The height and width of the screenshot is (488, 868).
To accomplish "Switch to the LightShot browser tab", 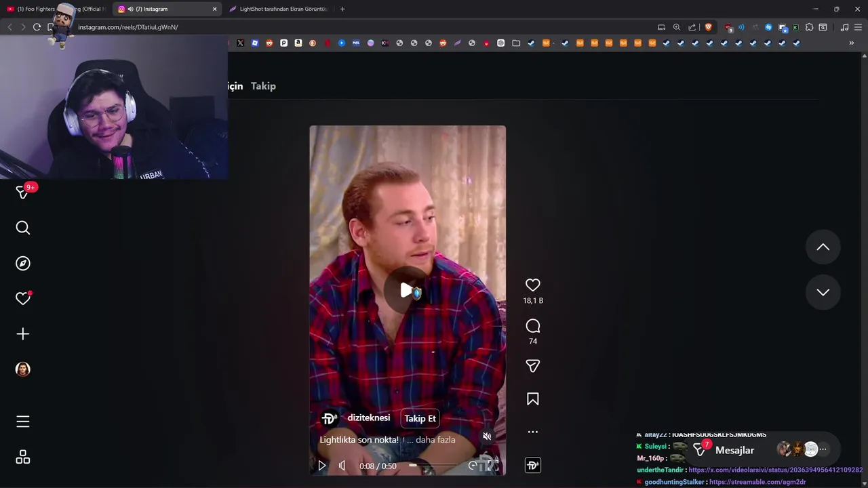I will click(278, 9).
